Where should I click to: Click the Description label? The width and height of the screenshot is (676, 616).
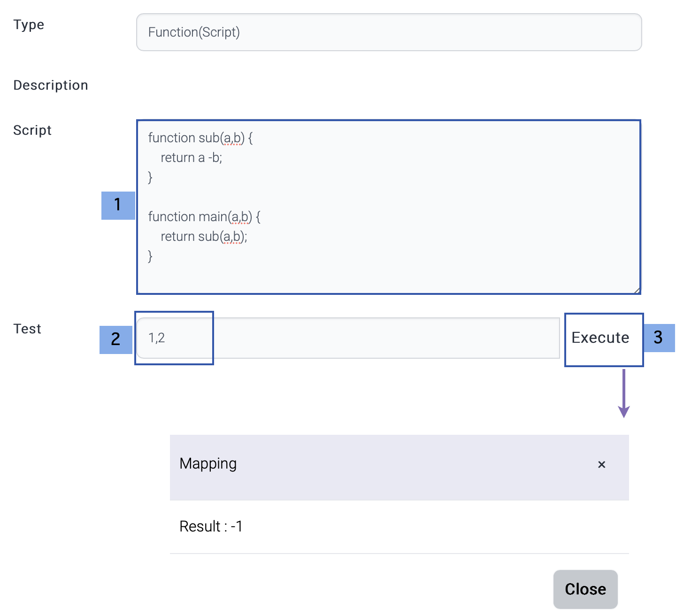51,85
